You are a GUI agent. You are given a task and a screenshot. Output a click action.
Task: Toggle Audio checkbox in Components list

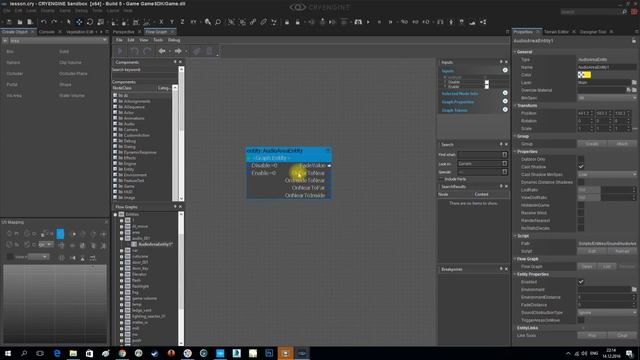coord(115,124)
